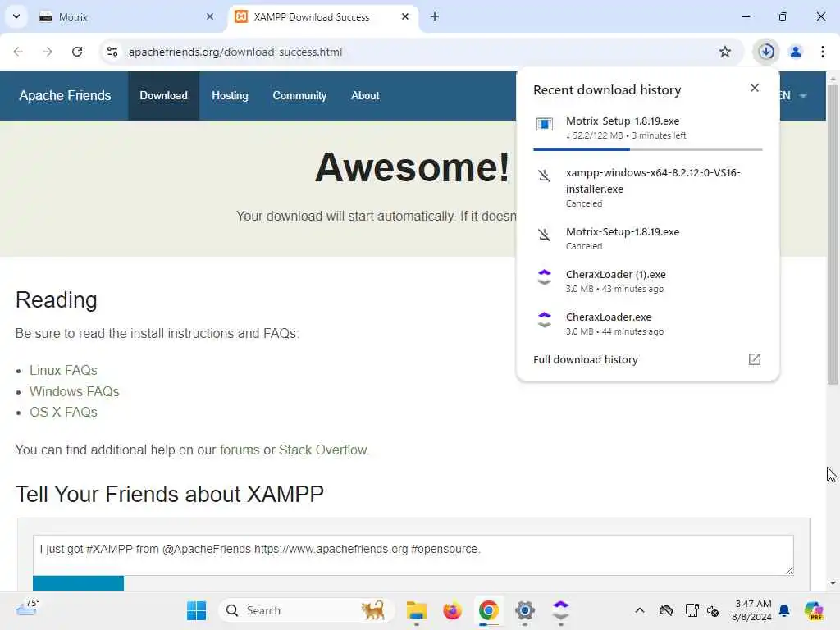Viewport: 840px width, 630px height.
Task: Close the Motrix tab
Action: [210, 16]
